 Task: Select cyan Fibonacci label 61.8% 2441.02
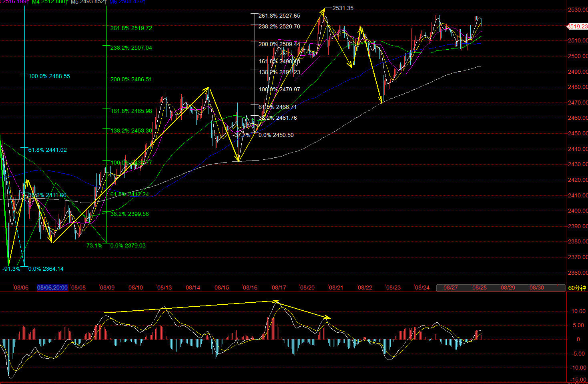48,150
